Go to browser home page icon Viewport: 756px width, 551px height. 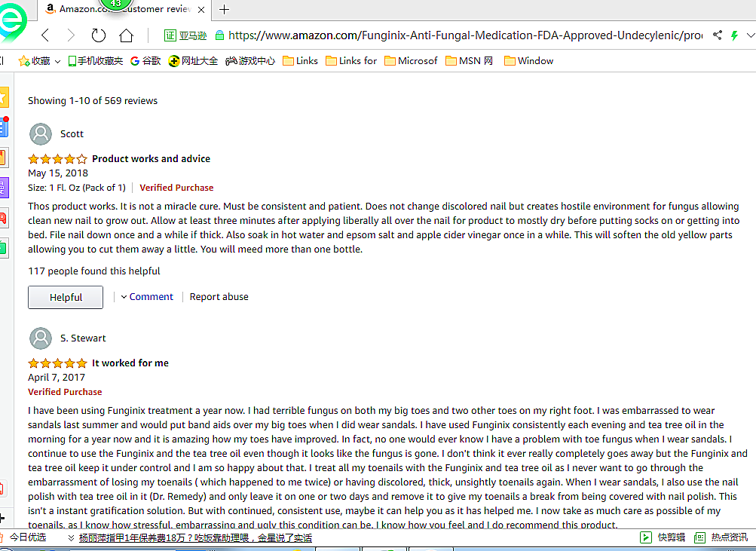click(126, 35)
